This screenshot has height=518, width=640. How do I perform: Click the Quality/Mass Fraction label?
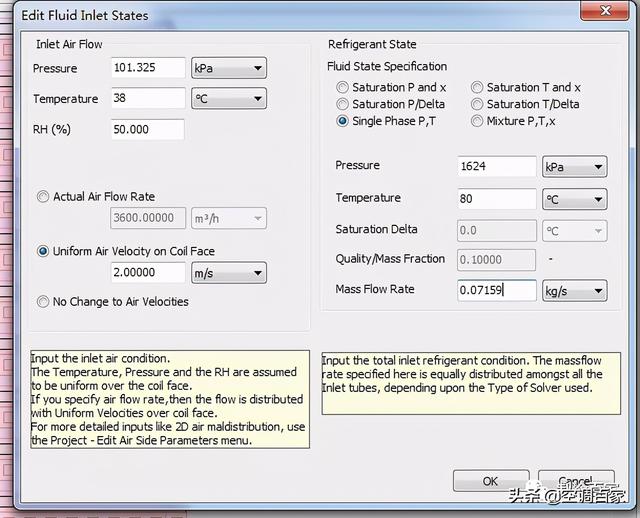pyautogui.click(x=390, y=259)
